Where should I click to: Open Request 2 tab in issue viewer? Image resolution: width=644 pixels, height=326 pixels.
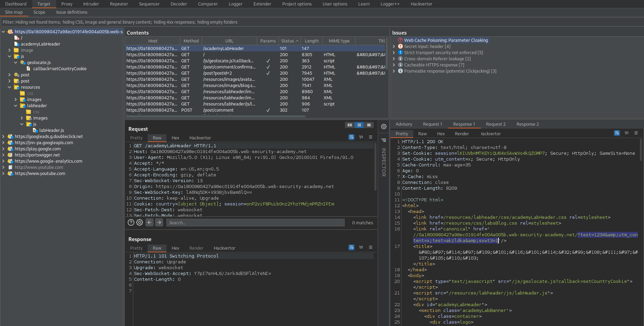496,124
